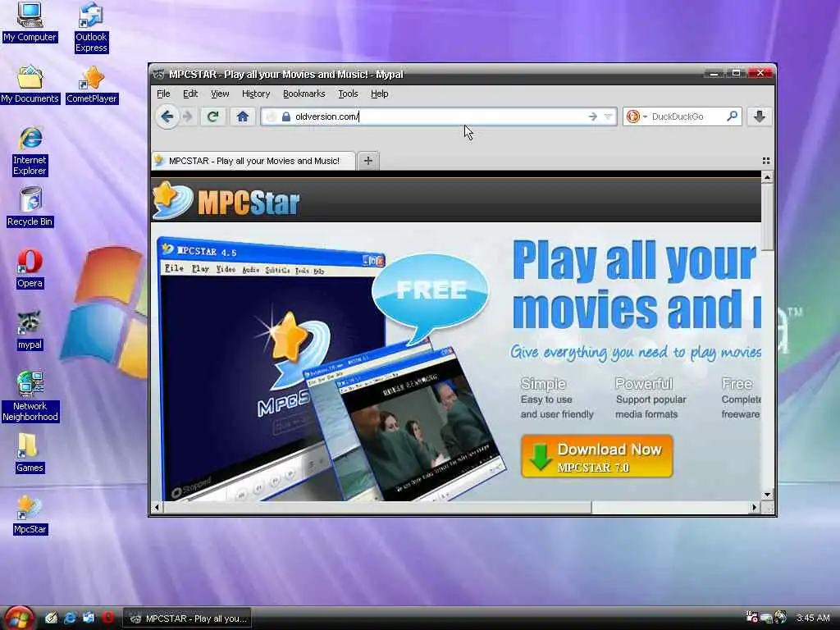Click the MPCStar logo in page header

coord(226,202)
